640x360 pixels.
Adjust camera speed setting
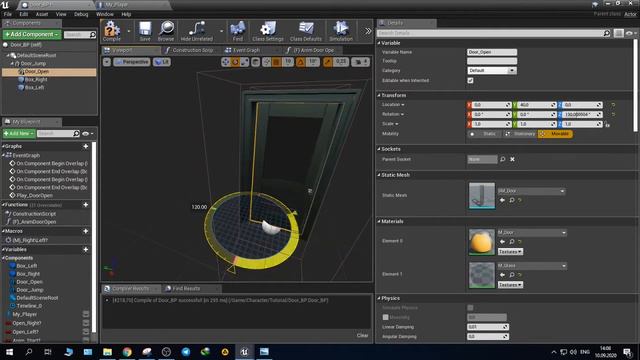pyautogui.click(x=361, y=62)
